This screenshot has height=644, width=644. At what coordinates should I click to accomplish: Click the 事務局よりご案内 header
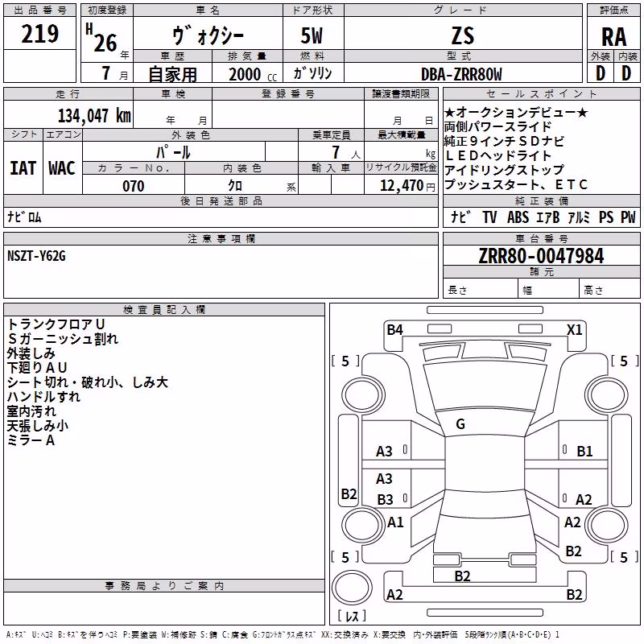coord(164,586)
